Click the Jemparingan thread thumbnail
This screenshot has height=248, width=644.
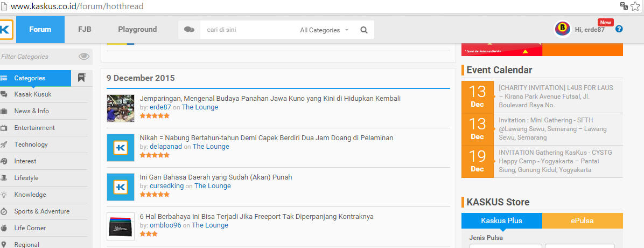(x=120, y=108)
